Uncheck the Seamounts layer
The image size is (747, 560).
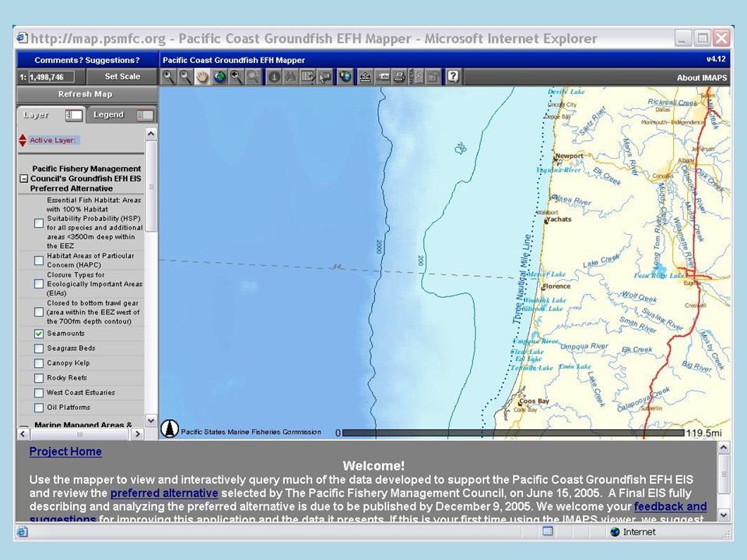tap(39, 334)
